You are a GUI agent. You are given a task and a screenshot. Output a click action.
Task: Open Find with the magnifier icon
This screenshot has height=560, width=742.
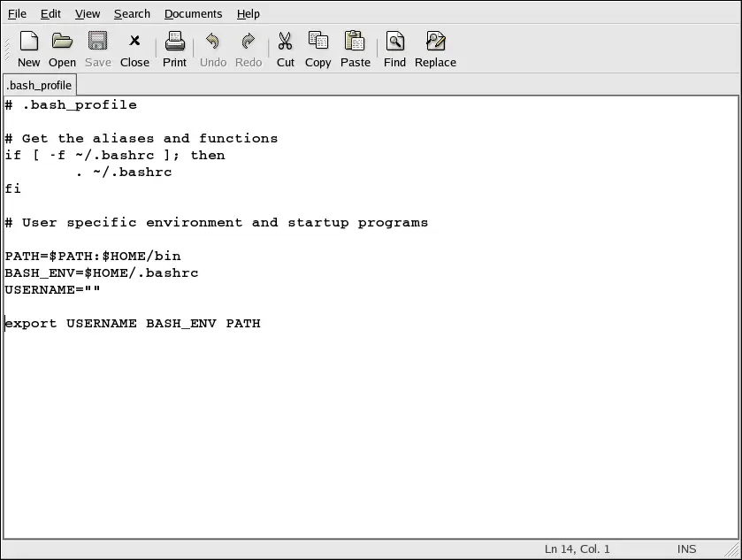[x=394, y=49]
